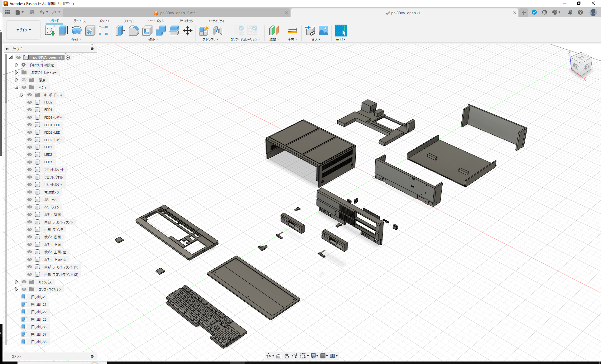Hide the キーボード (8) folder

pyautogui.click(x=29, y=95)
